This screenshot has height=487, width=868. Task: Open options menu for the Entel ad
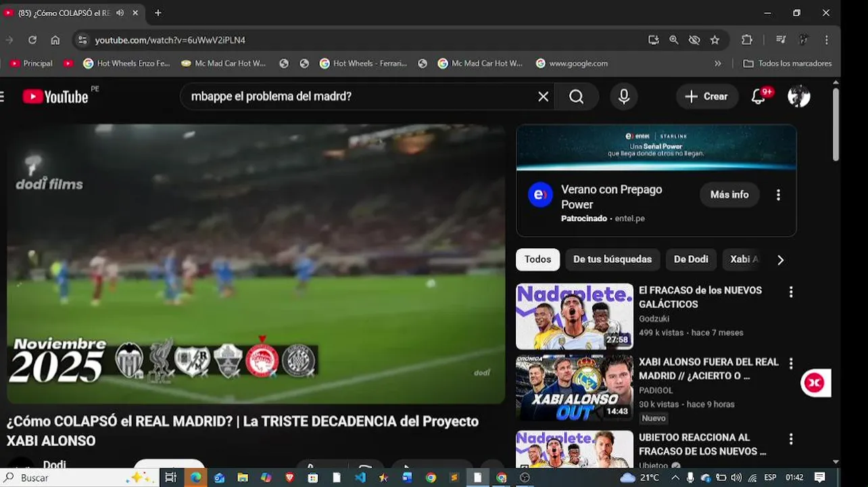pyautogui.click(x=778, y=195)
